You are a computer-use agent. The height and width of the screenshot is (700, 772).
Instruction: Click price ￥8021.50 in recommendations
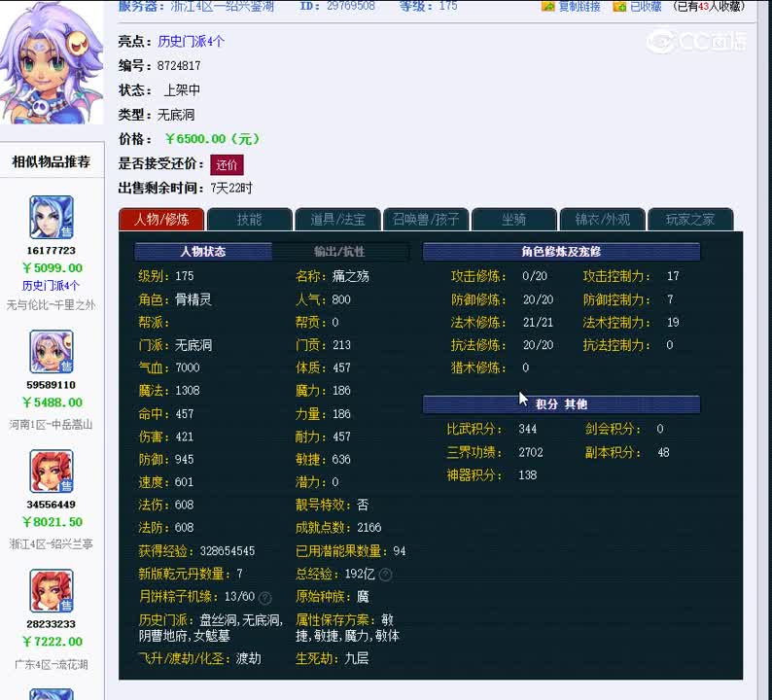53,522
